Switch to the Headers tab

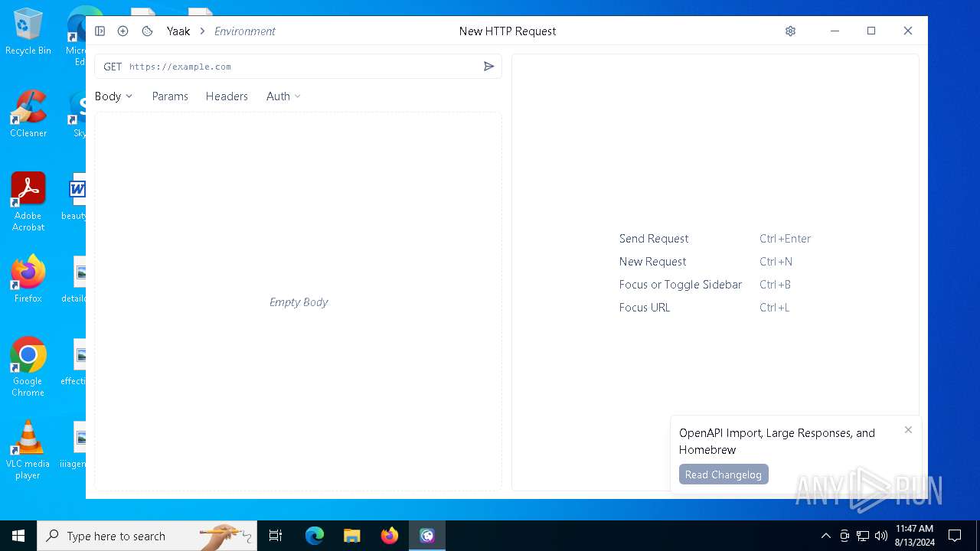(x=227, y=96)
